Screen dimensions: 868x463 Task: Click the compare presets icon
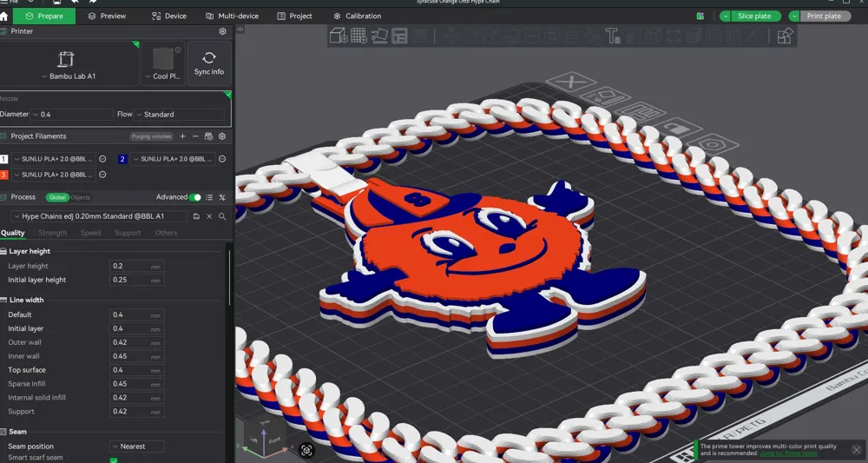tap(222, 197)
